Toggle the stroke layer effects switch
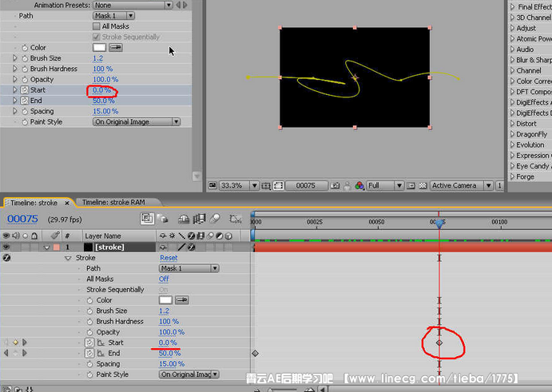The image size is (552, 392). click(x=191, y=247)
